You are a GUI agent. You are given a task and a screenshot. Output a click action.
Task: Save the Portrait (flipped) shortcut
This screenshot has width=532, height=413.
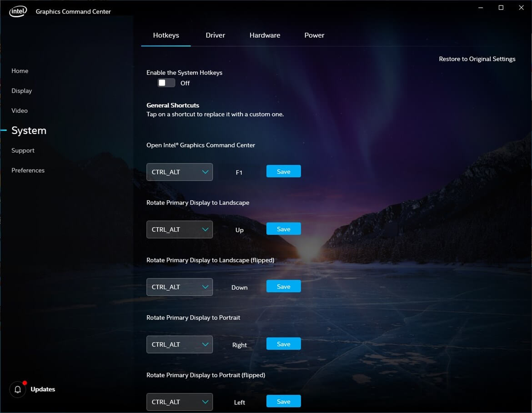(x=283, y=401)
